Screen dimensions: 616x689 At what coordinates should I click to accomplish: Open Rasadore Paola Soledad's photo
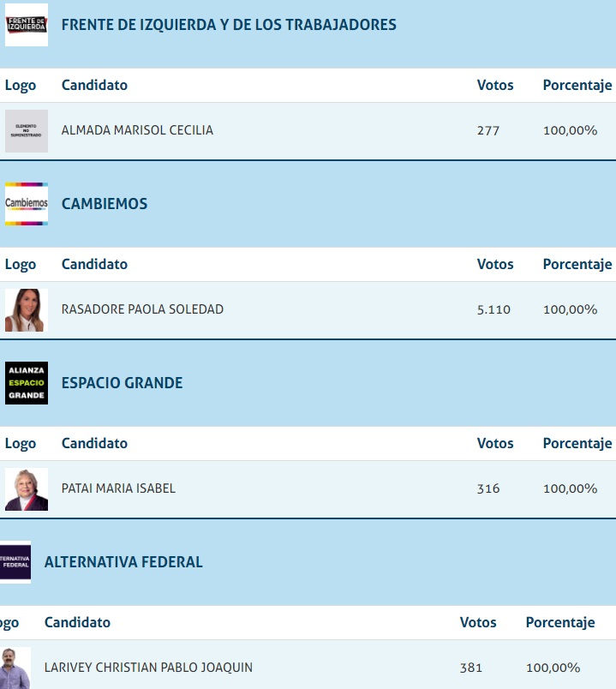pos(25,309)
